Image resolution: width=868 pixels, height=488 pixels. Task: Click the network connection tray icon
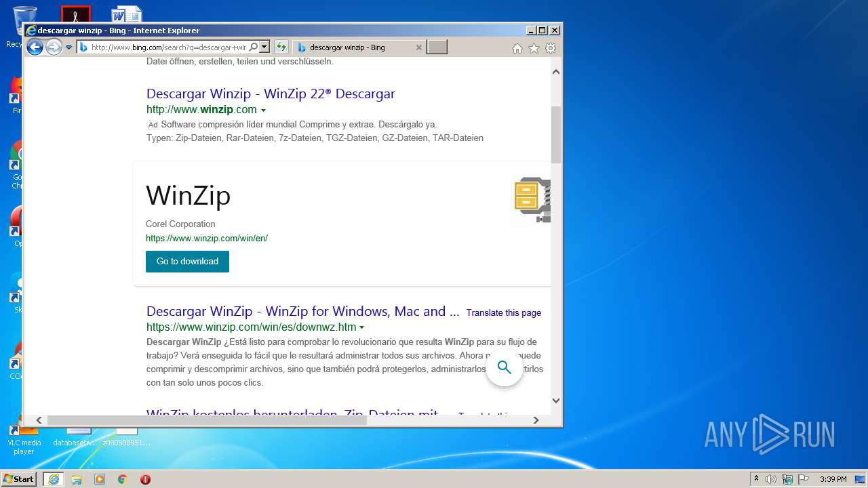(x=787, y=479)
